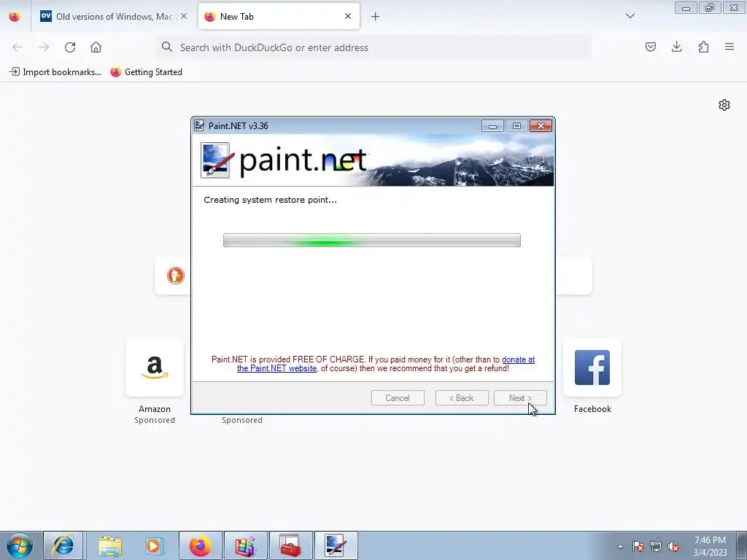Open the Firefox hamburger menu
Image resolution: width=747 pixels, height=560 pixels.
click(729, 47)
